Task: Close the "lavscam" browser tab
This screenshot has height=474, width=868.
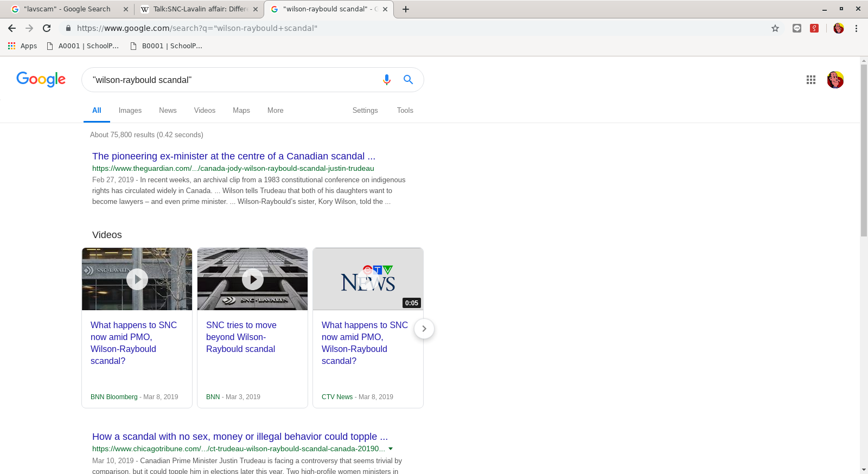Action: click(126, 9)
